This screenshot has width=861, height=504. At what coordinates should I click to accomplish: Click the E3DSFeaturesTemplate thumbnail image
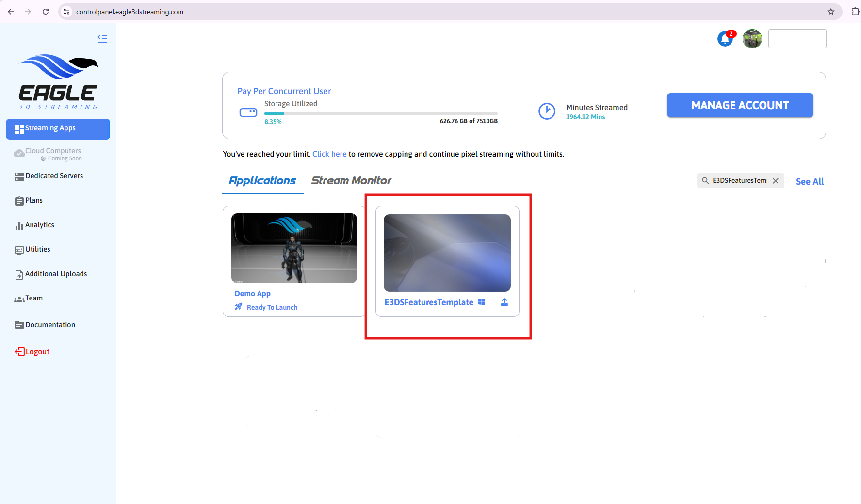click(447, 253)
